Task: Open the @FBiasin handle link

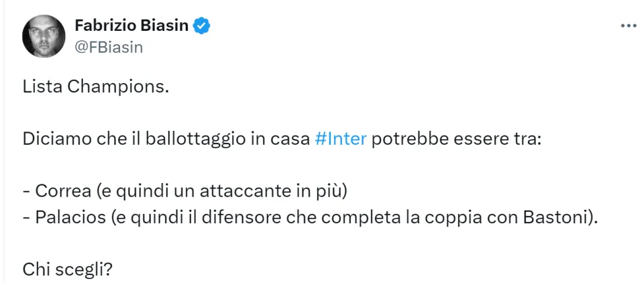Action: coord(109,48)
